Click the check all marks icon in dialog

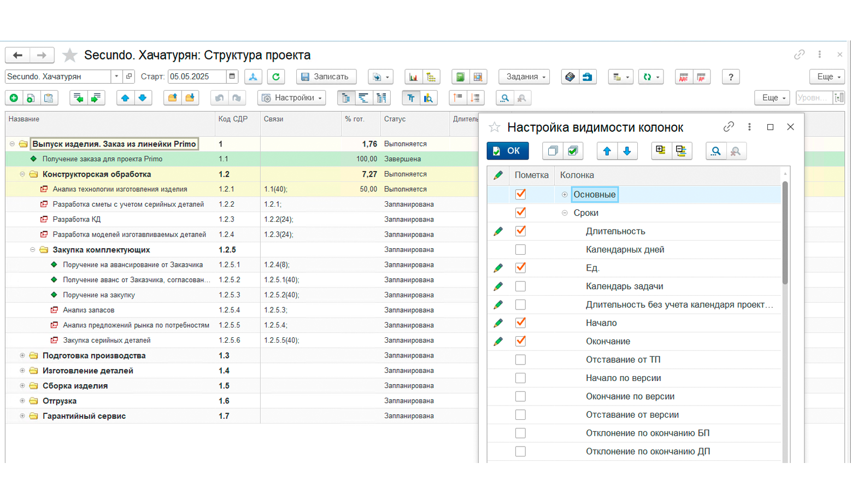[573, 151]
